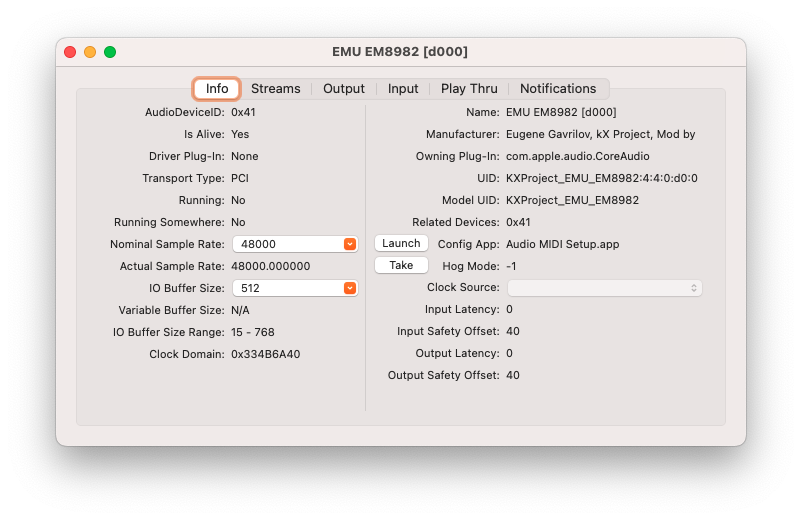Select the Input tab
This screenshot has width=802, height=520.
pos(403,89)
